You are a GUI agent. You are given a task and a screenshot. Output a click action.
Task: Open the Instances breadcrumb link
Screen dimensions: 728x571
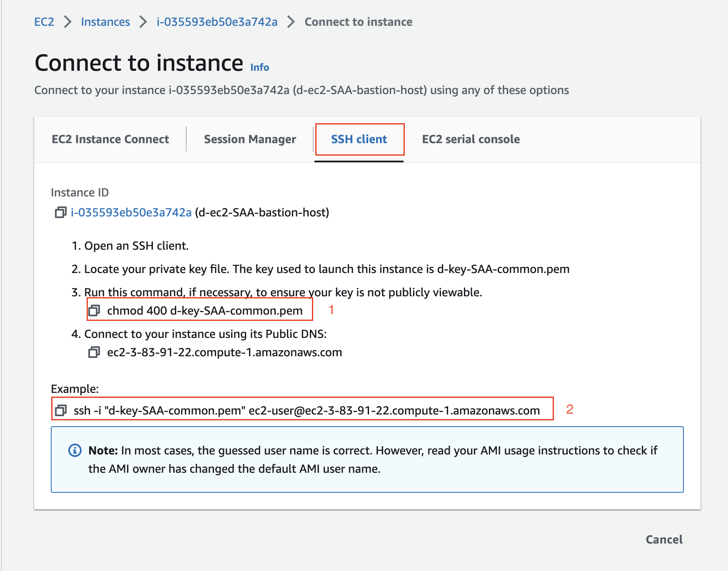(105, 22)
